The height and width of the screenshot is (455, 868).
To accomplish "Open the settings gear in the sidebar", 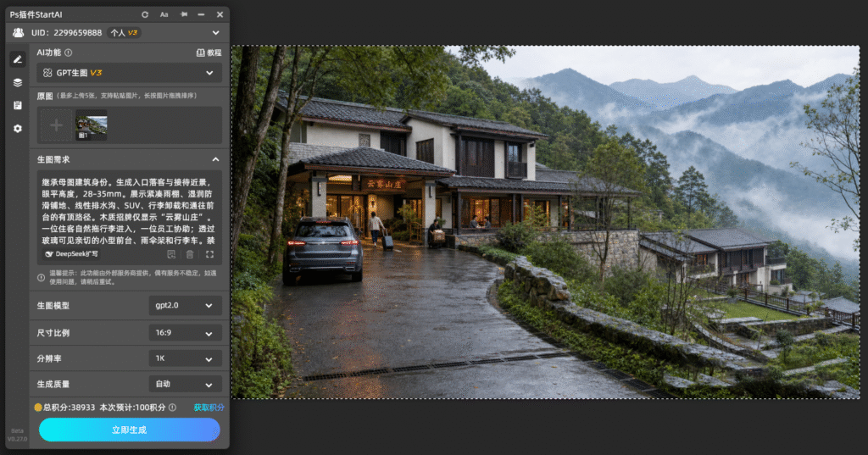I will tap(18, 129).
